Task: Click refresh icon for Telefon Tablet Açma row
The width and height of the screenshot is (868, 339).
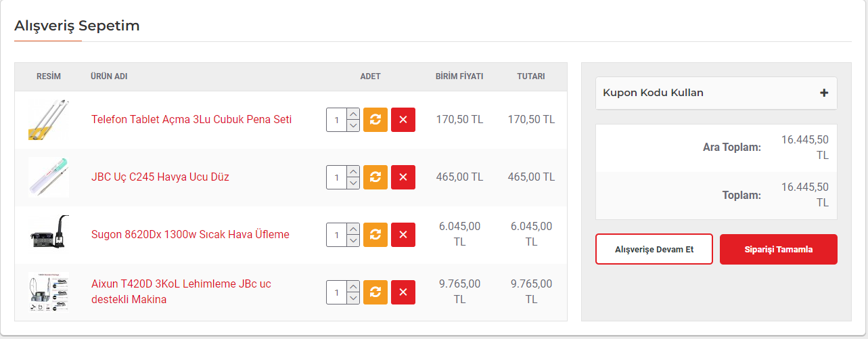Action: tap(375, 120)
